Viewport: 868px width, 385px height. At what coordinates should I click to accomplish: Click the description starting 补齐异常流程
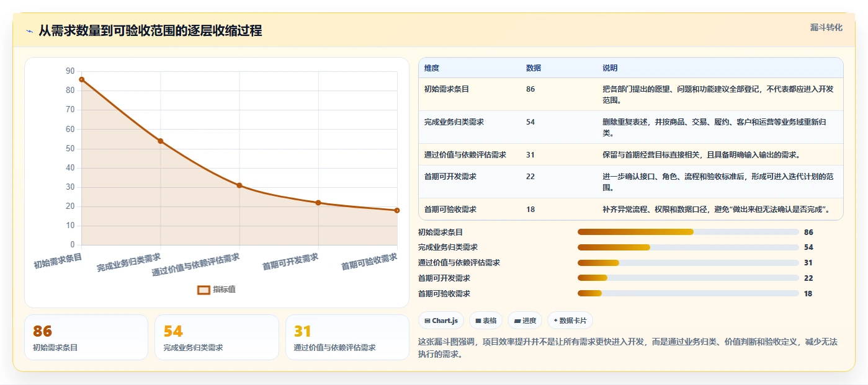pyautogui.click(x=716, y=210)
